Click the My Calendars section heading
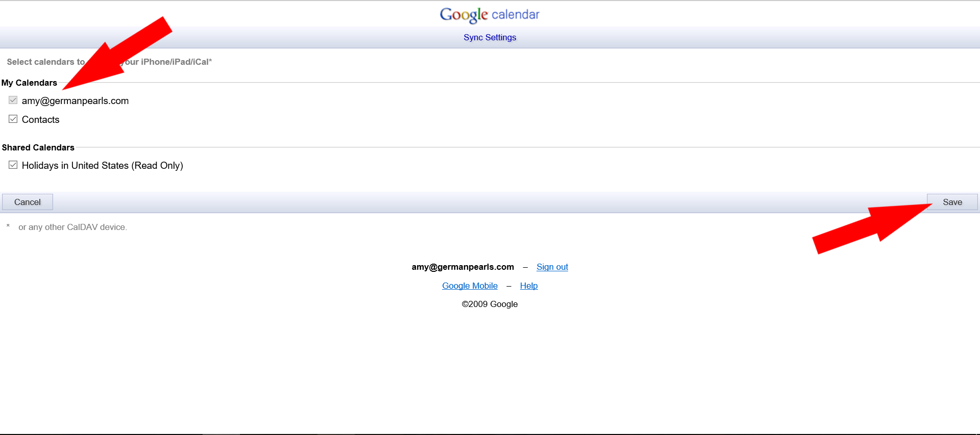Screen dimensions: 980x435 [29, 83]
